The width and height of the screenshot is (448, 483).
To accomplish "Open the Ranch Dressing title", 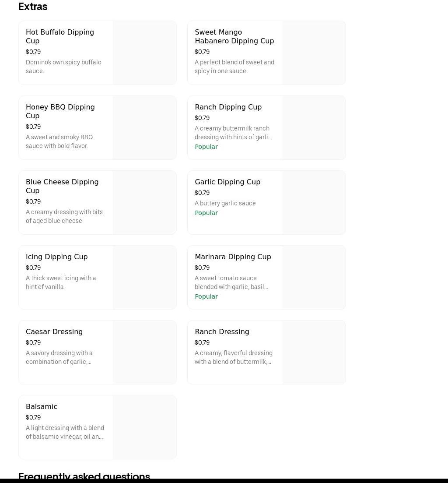I will pos(222,332).
